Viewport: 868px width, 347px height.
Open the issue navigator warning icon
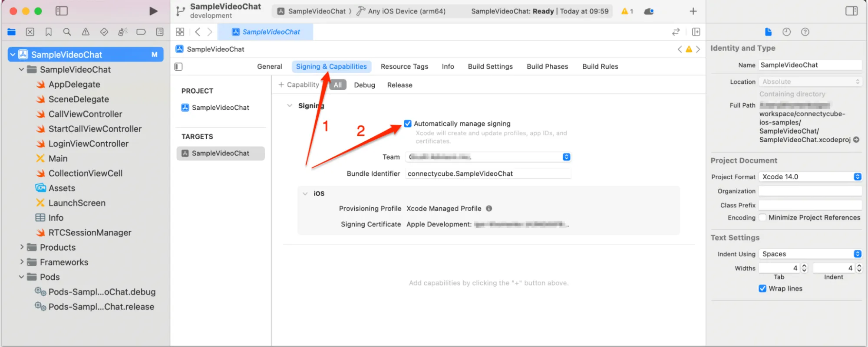click(x=86, y=32)
